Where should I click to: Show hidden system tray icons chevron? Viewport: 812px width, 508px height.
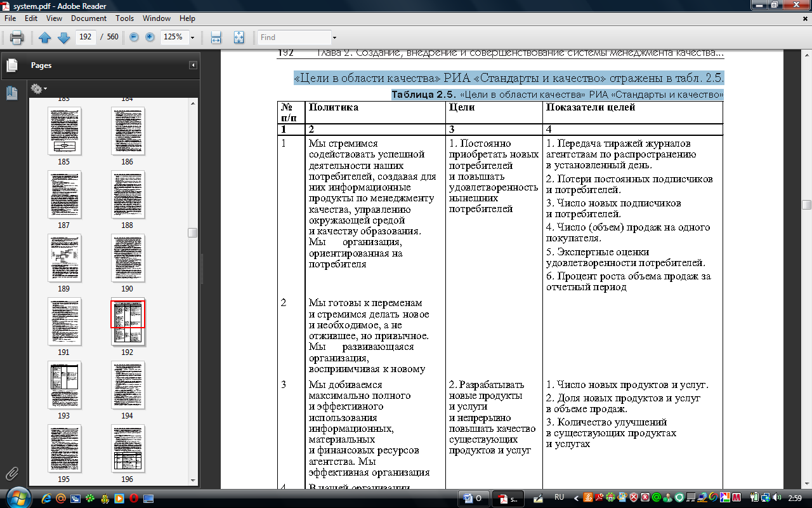coord(576,498)
